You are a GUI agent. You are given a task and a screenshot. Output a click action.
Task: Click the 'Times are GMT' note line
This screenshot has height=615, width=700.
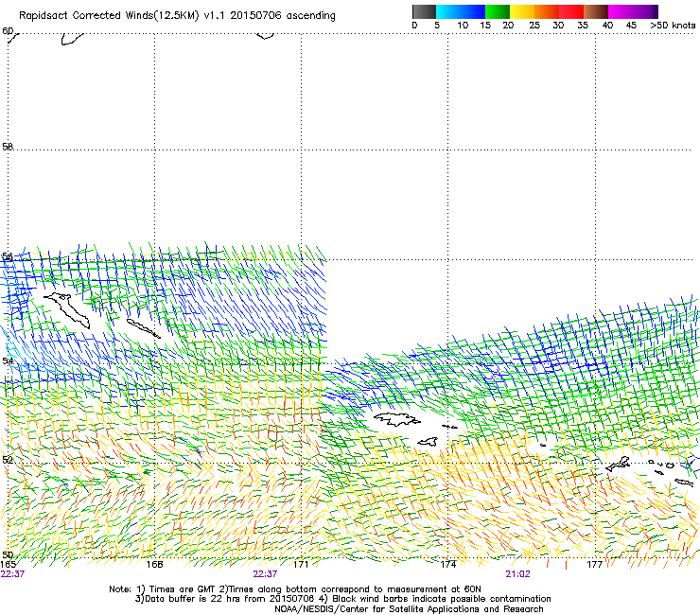click(x=295, y=589)
